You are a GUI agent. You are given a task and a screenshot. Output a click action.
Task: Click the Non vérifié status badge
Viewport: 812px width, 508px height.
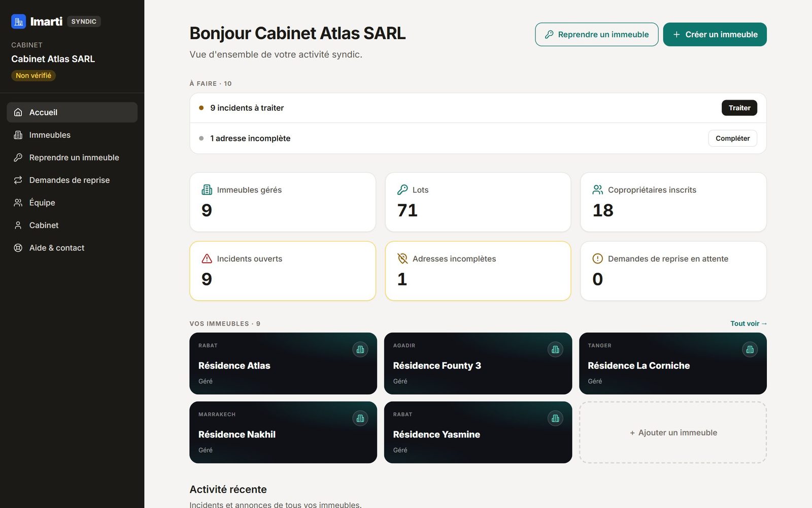pos(33,75)
